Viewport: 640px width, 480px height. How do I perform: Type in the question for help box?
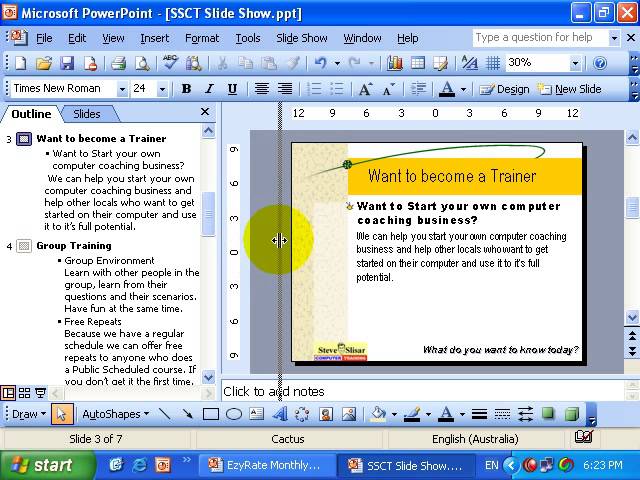coord(540,38)
